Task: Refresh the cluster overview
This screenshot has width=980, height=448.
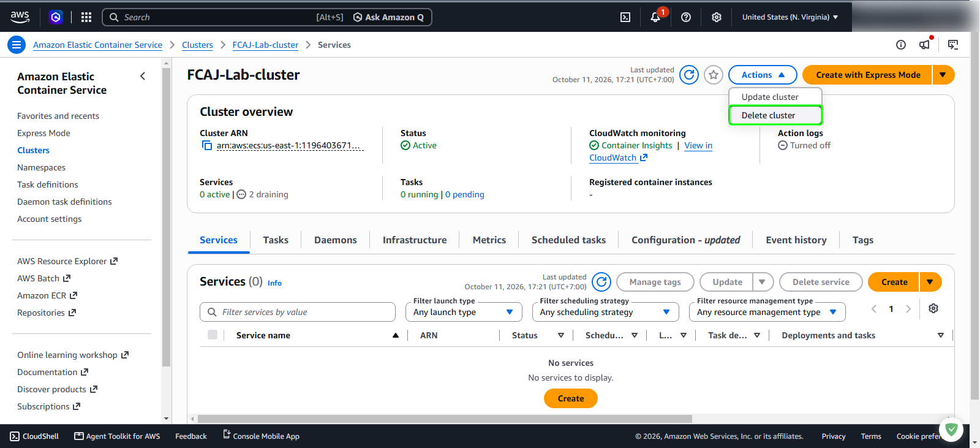Action: (x=689, y=75)
